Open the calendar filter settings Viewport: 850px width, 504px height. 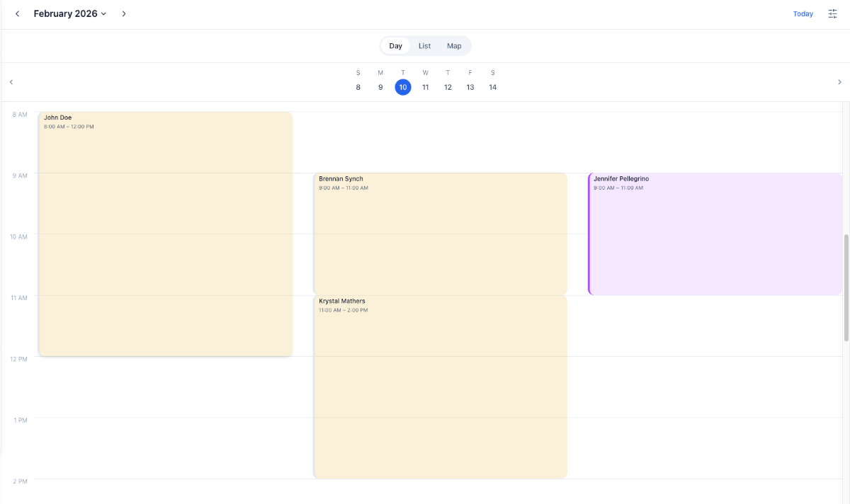[832, 13]
